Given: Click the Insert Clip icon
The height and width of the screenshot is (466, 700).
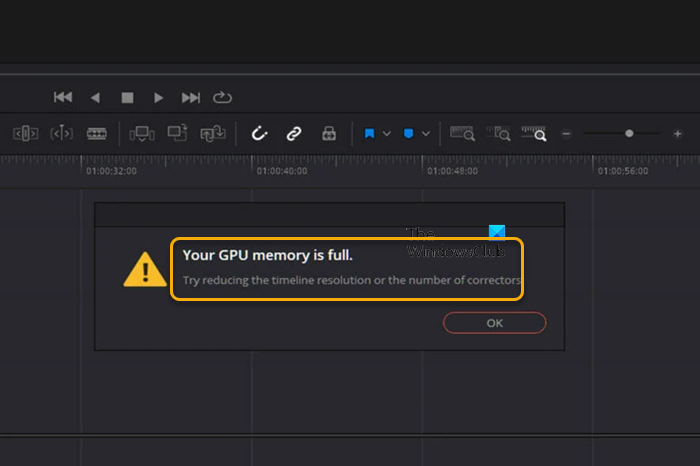Looking at the screenshot, I should click(x=142, y=133).
